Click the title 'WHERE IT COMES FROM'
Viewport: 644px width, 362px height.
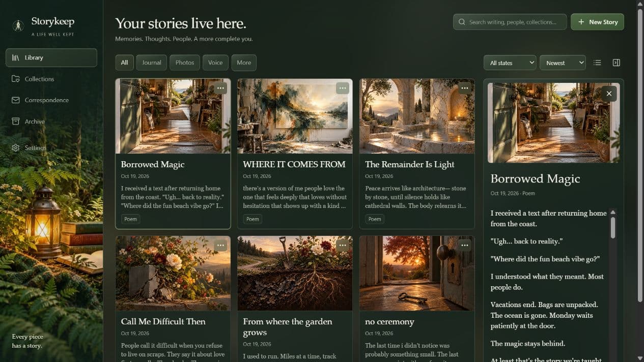point(294,164)
